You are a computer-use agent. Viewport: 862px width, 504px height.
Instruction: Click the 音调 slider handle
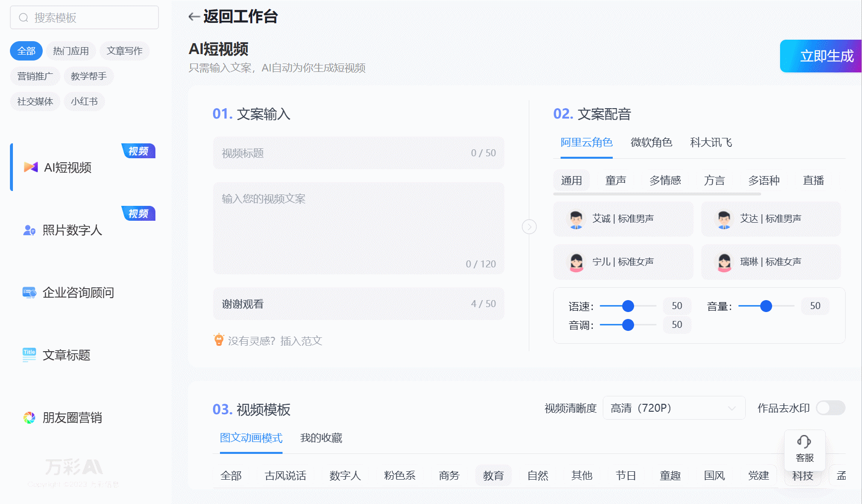[x=628, y=324]
